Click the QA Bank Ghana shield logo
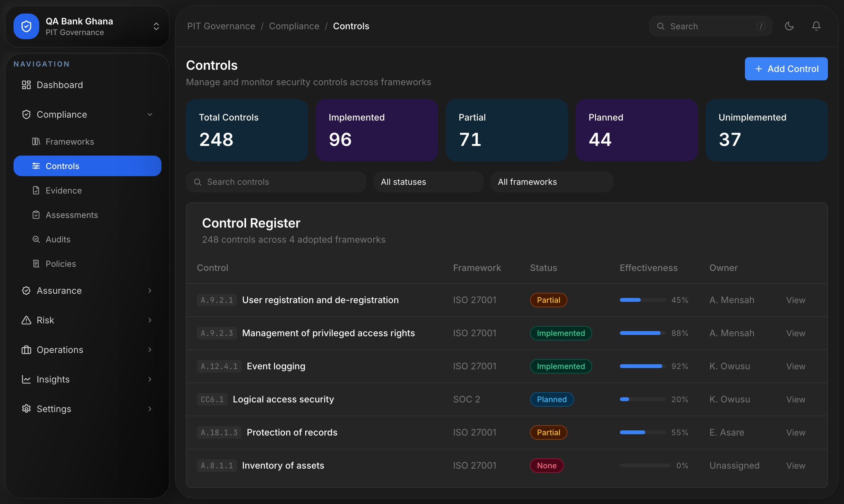Screen dimensions: 844x504 click(x=26, y=26)
